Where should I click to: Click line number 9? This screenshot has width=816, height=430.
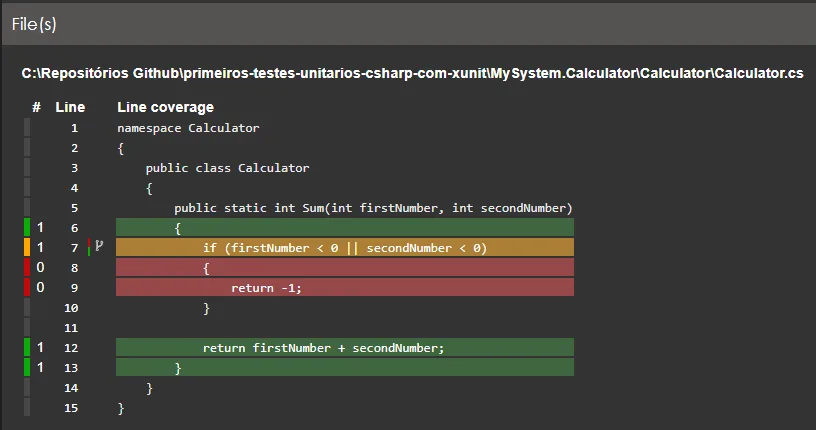pos(74,288)
